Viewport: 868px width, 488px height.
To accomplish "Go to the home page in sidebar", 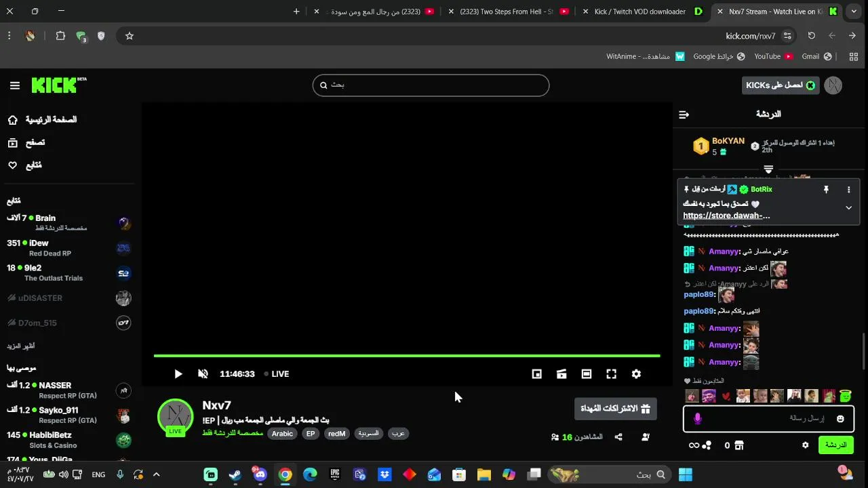I will click(x=42, y=120).
